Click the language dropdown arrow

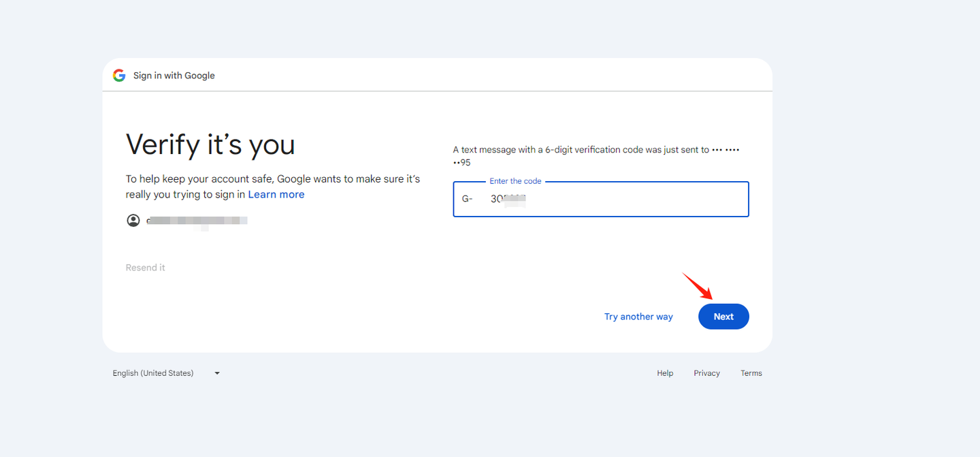(217, 373)
